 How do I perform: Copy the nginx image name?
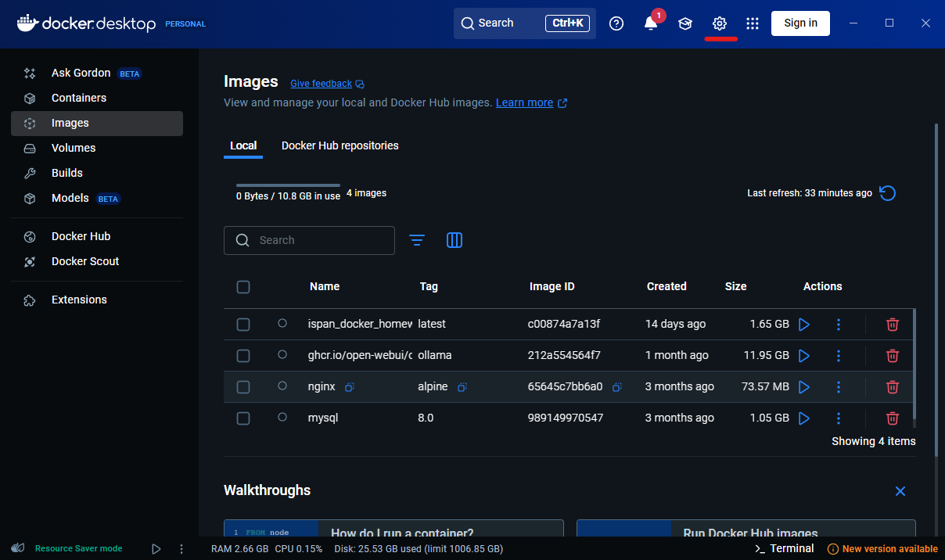click(350, 386)
